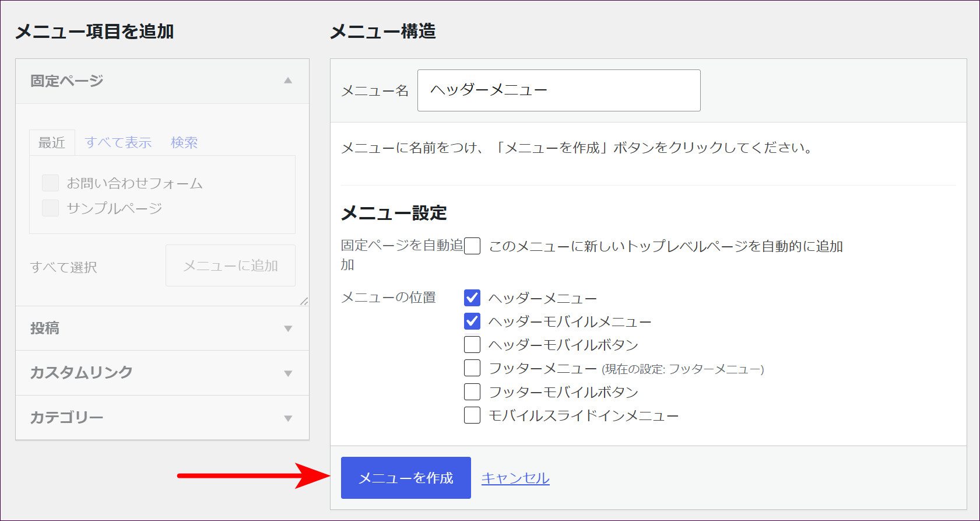Open the 最近 tab
The image size is (980, 521).
(x=52, y=142)
